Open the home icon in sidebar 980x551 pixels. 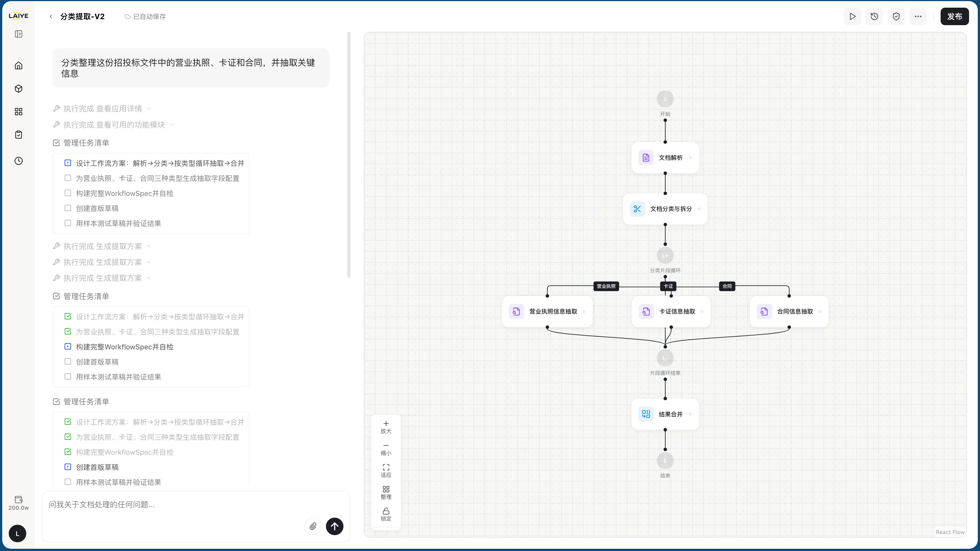click(18, 65)
